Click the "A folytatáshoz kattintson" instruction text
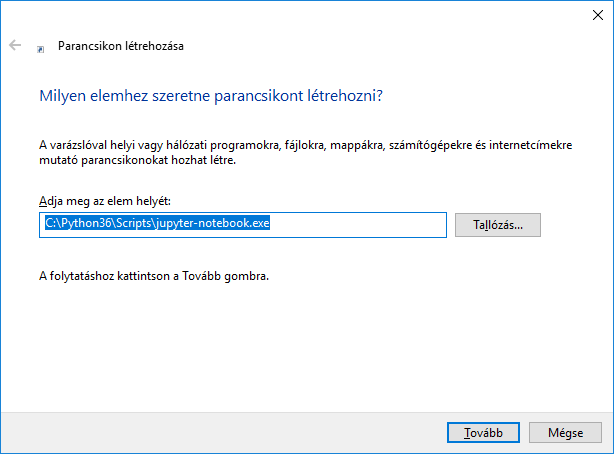The image size is (614, 454). click(x=154, y=276)
